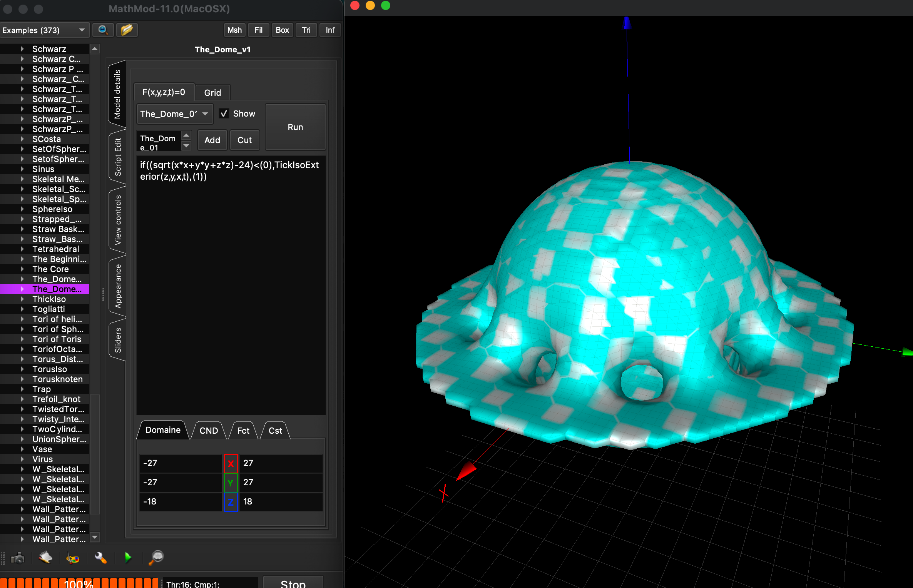The width and height of the screenshot is (913, 588).
Task: Click the open folder file icon
Action: [x=127, y=30]
